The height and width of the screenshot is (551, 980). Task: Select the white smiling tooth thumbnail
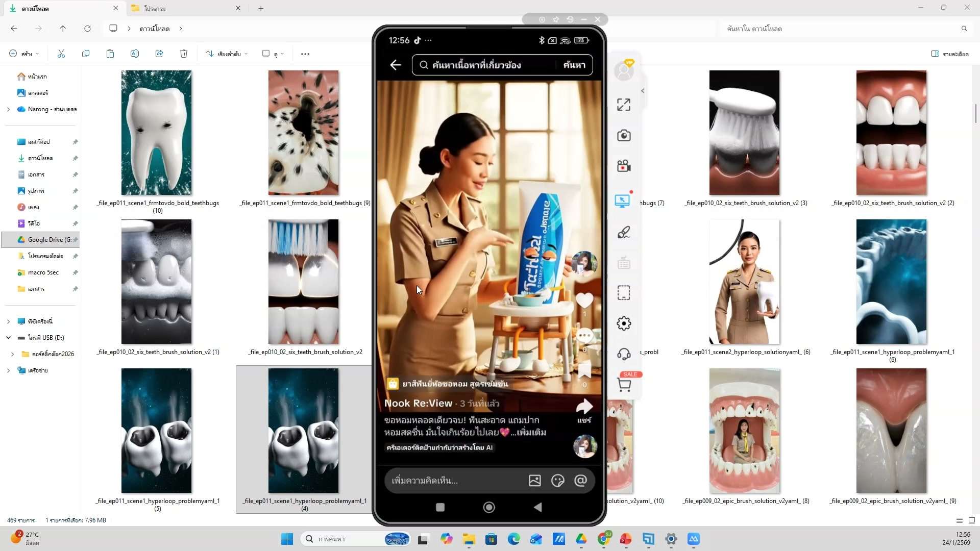[156, 133]
